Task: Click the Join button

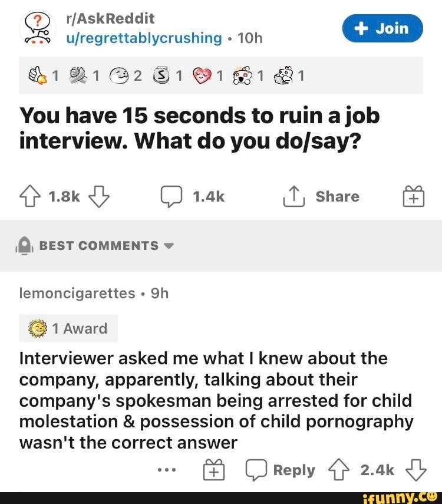Action: (x=382, y=28)
